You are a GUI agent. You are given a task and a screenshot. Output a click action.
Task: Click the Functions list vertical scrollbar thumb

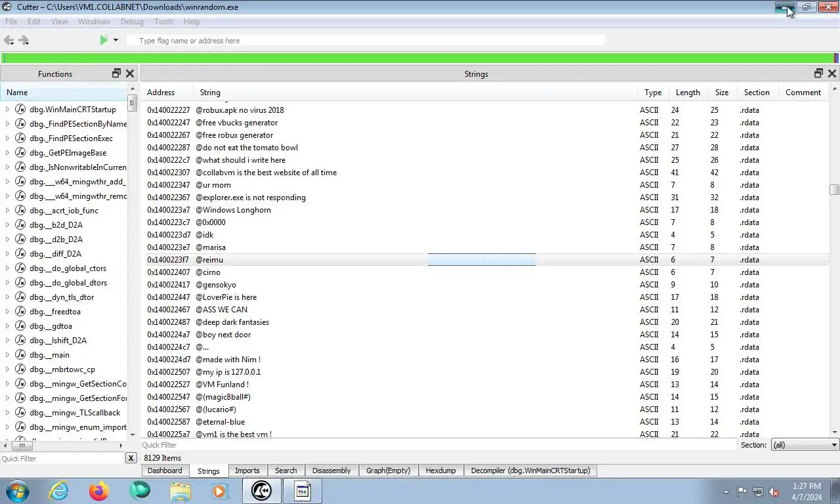pyautogui.click(x=133, y=103)
